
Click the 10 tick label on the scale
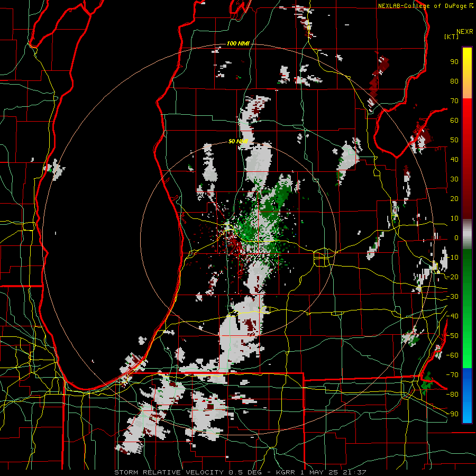(x=454, y=218)
